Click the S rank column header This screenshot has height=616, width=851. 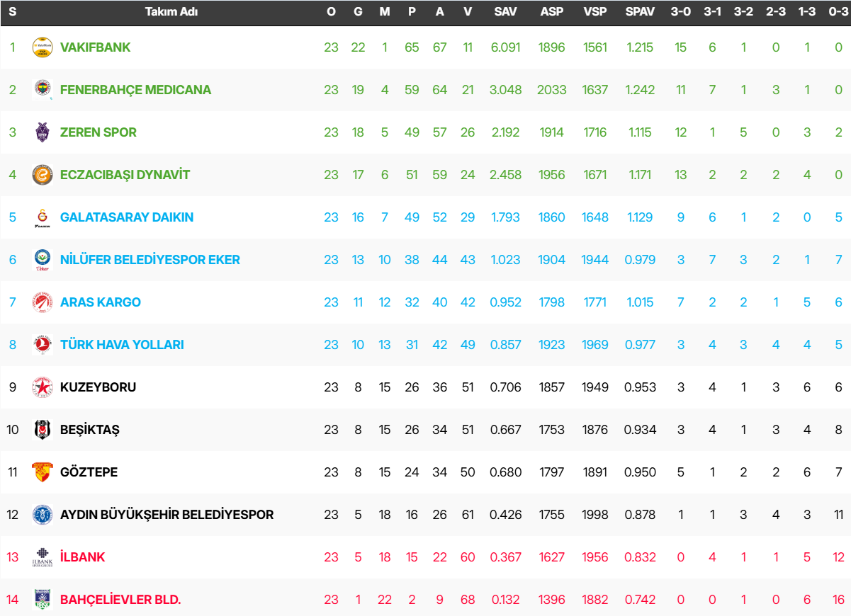(13, 12)
